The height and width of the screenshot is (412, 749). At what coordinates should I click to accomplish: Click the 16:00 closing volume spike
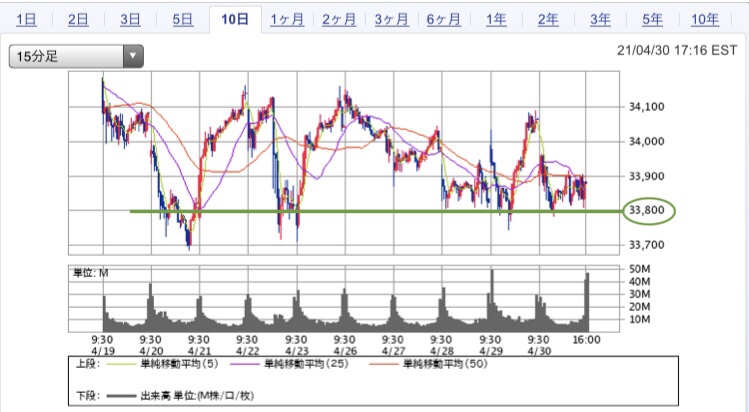pos(587,302)
